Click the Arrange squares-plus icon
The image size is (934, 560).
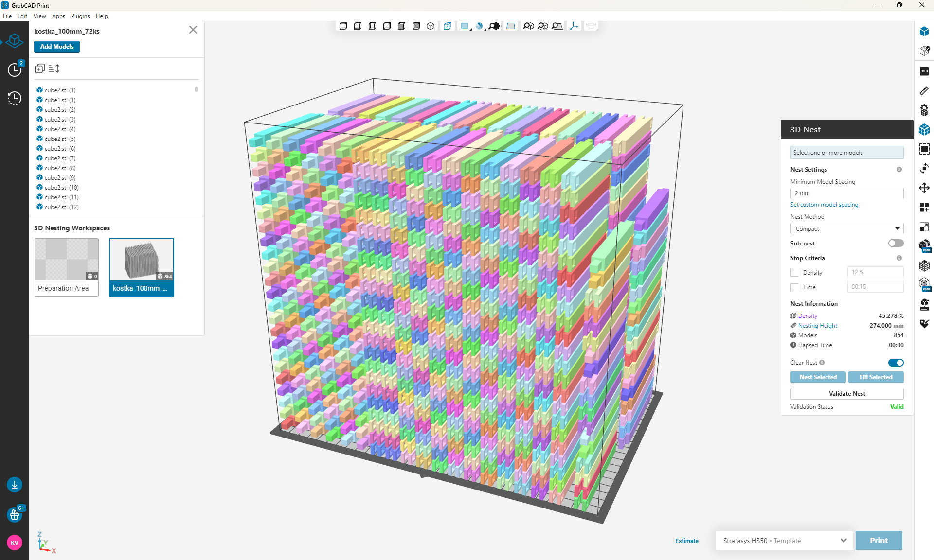924,208
